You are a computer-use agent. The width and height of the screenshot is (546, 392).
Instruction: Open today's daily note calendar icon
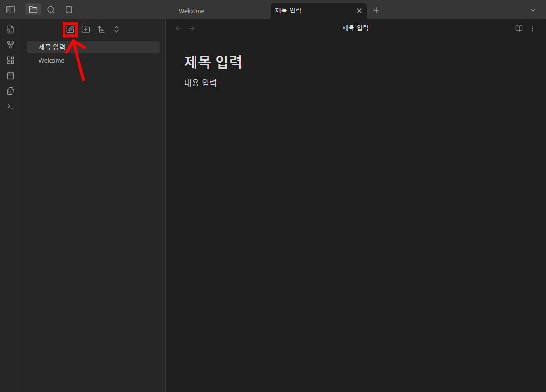tap(11, 76)
